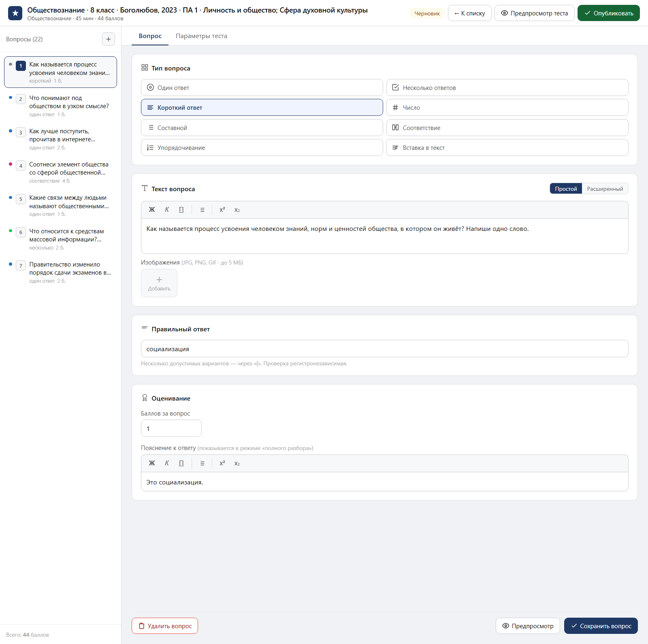
Task: Apply superscript in the answer explanation toolbar
Action: click(x=222, y=463)
